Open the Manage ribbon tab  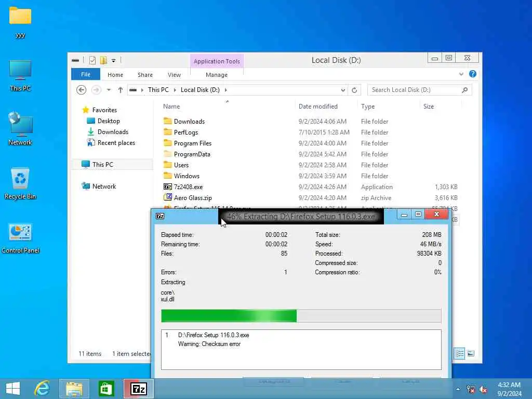(x=217, y=75)
